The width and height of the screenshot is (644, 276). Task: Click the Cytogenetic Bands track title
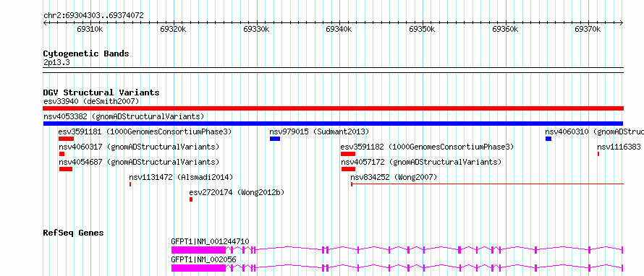click(x=86, y=53)
